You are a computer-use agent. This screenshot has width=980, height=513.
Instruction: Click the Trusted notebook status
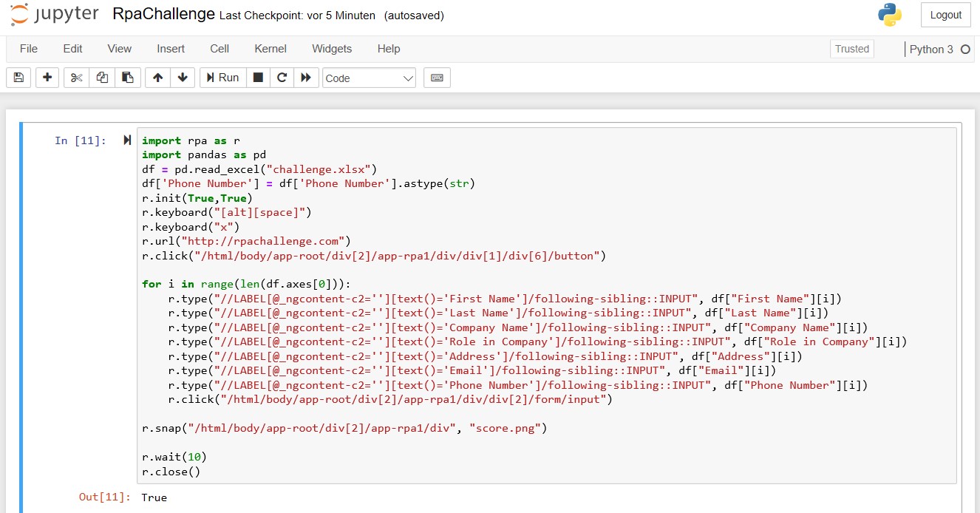[x=851, y=49]
